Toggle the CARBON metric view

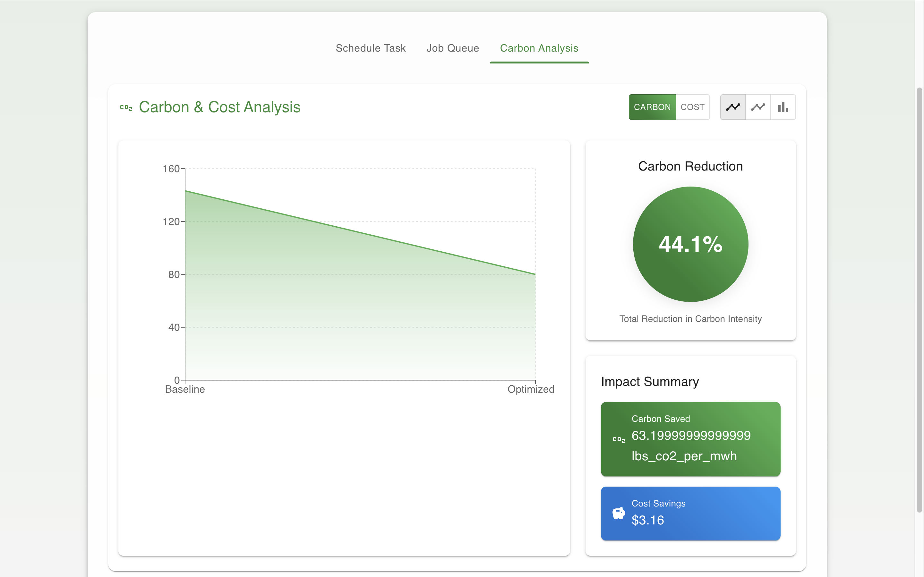tap(652, 107)
